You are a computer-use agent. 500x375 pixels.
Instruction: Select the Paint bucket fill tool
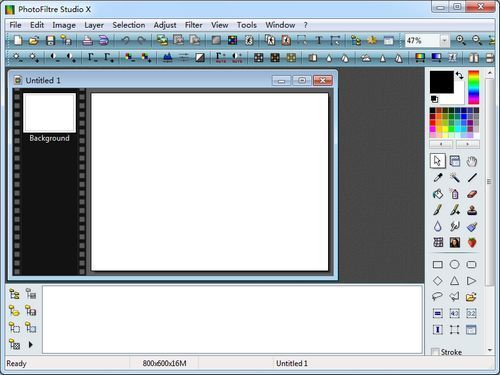coord(438,194)
